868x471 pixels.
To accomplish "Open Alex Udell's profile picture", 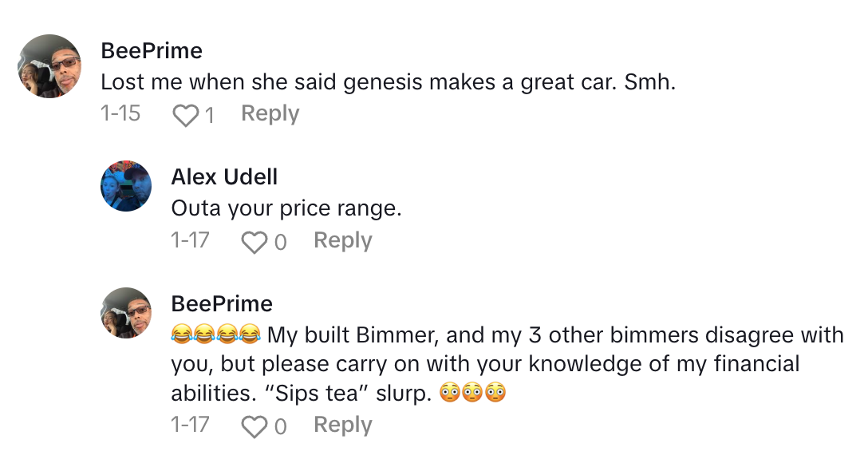I will pos(126,186).
